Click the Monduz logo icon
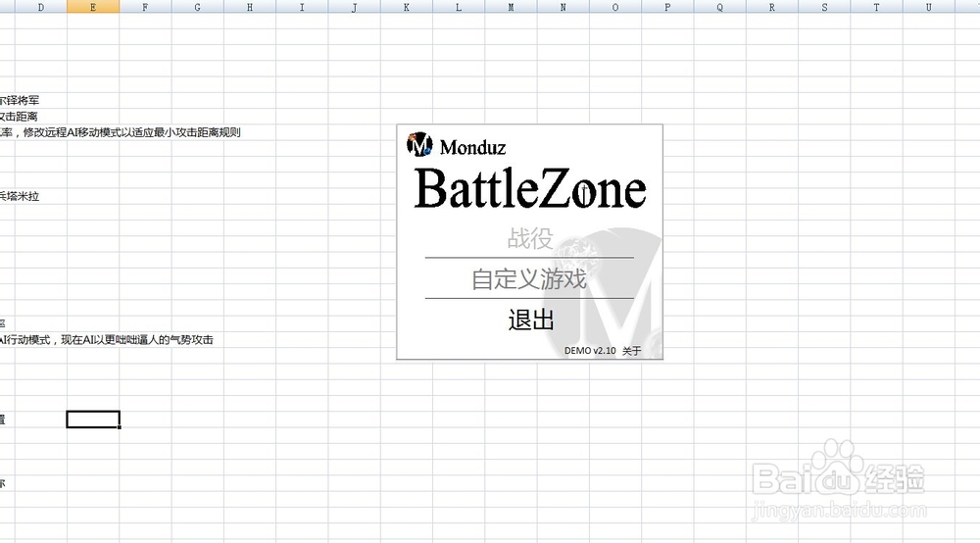This screenshot has width=980, height=543. 419,144
